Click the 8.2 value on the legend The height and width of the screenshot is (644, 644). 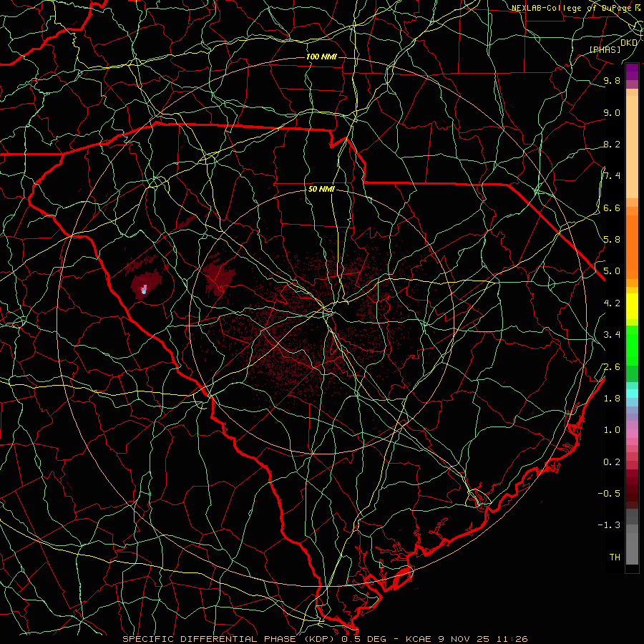tap(612, 144)
